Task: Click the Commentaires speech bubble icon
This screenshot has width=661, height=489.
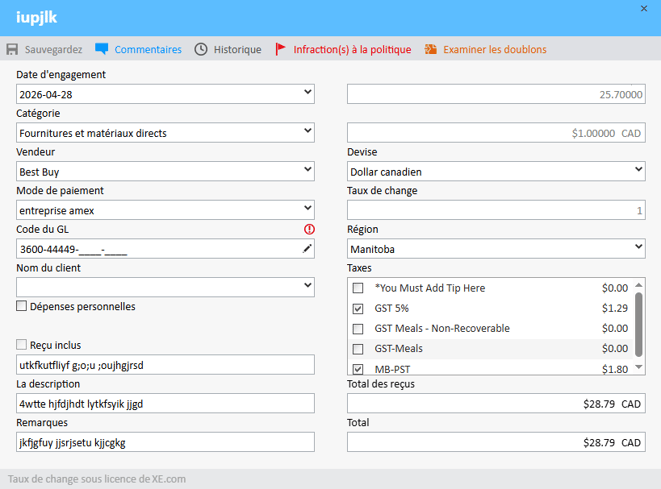Action: coord(101,49)
